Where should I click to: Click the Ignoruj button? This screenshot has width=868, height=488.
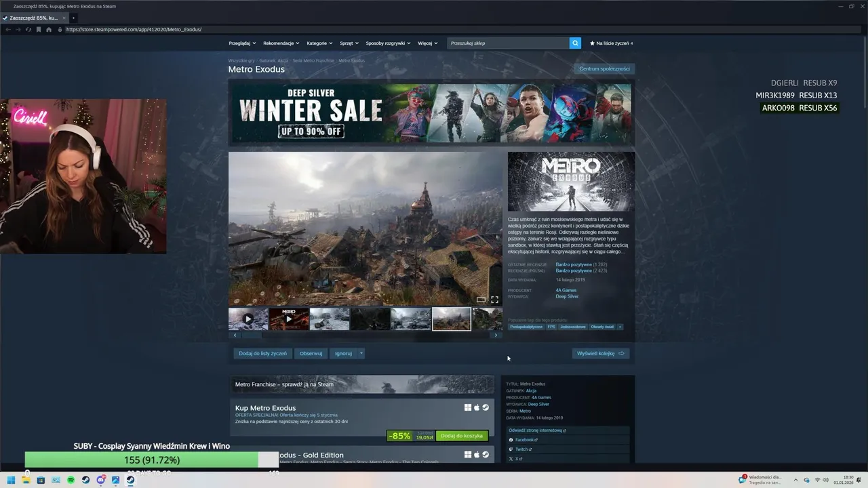pyautogui.click(x=343, y=353)
